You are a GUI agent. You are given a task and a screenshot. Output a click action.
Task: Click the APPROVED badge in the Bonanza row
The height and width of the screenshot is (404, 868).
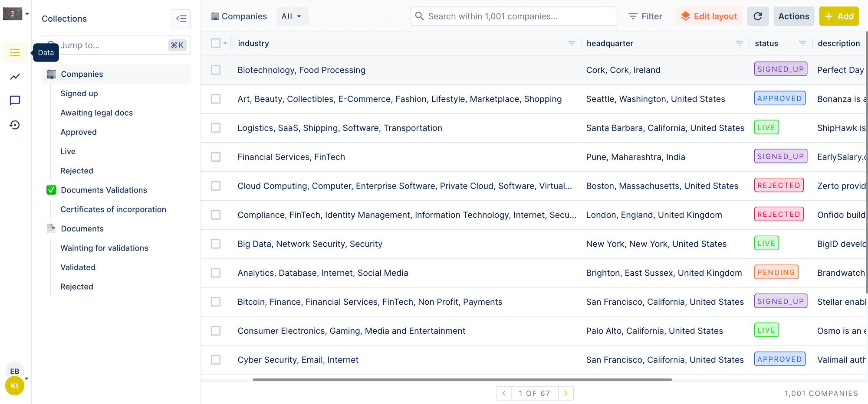(x=780, y=98)
